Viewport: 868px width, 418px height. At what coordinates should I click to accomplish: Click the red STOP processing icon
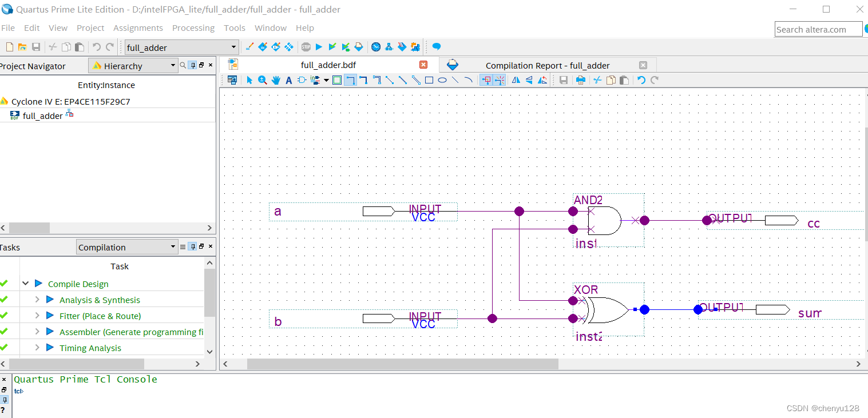pos(306,47)
